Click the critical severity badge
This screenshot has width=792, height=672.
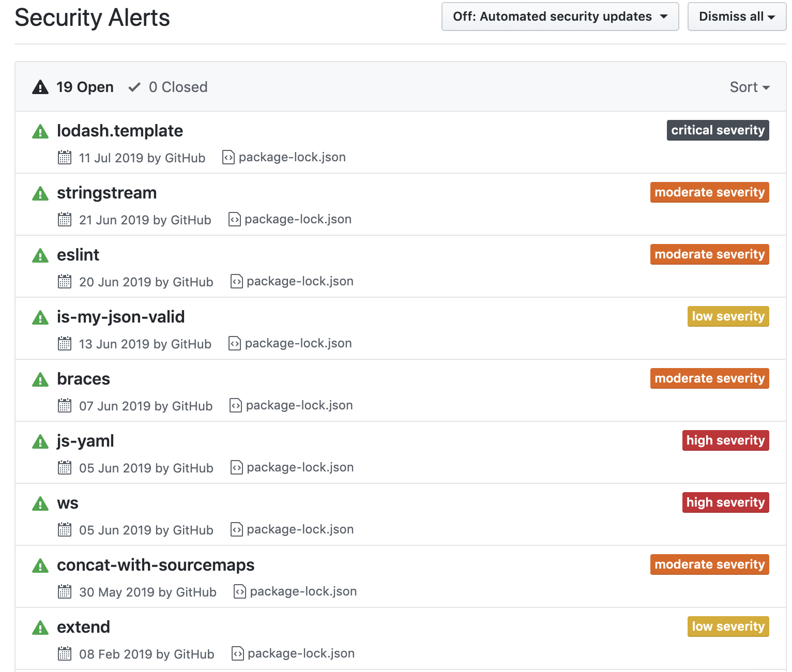click(x=718, y=130)
